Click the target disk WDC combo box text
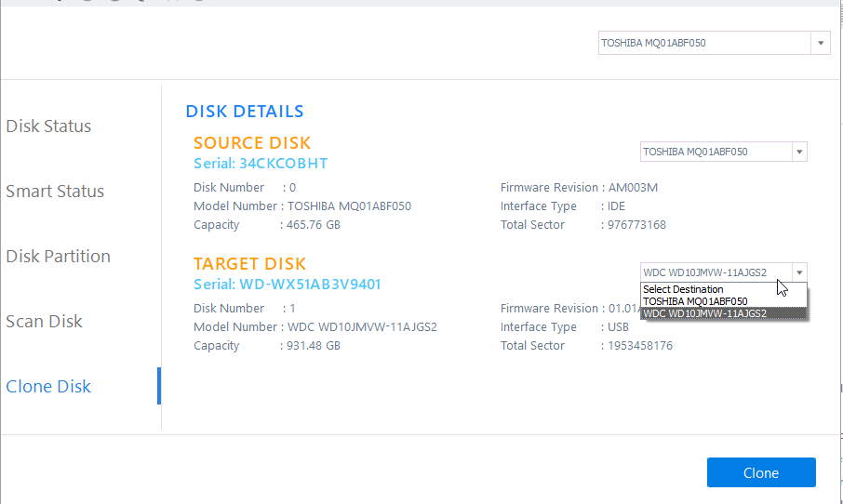Image resolution: width=843 pixels, height=504 pixels. coord(715,272)
